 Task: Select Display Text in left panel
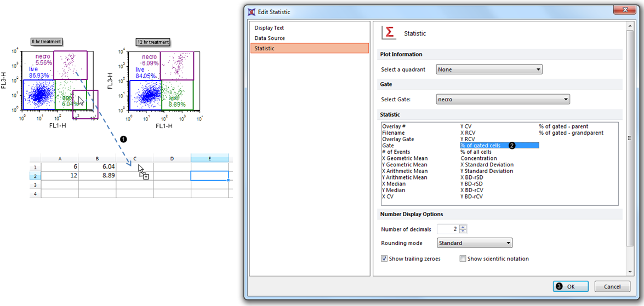click(269, 28)
